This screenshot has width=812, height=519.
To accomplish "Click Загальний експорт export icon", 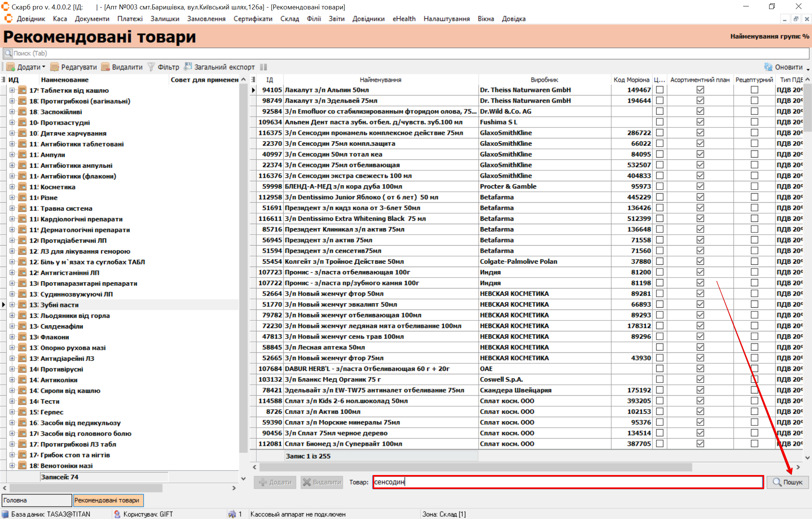I will [x=188, y=67].
